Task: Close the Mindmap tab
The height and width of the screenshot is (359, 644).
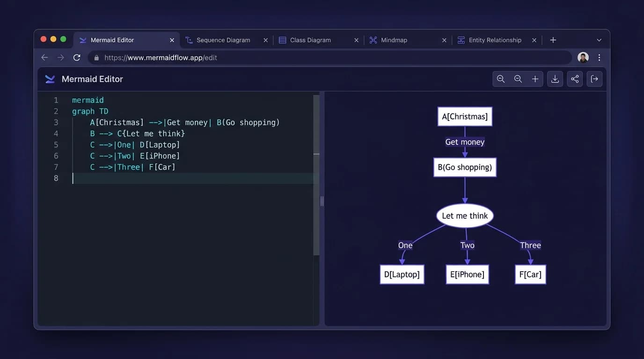Action: tap(444, 40)
